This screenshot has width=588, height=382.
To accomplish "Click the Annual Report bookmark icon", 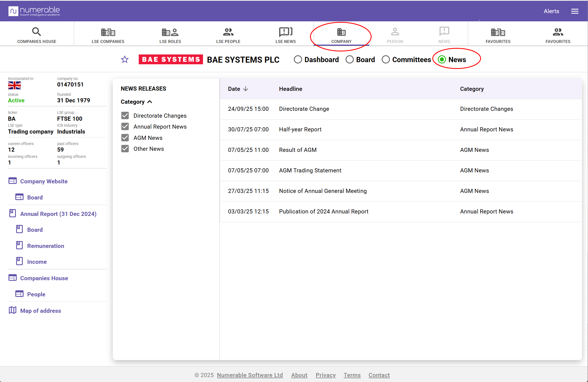I will [x=13, y=213].
